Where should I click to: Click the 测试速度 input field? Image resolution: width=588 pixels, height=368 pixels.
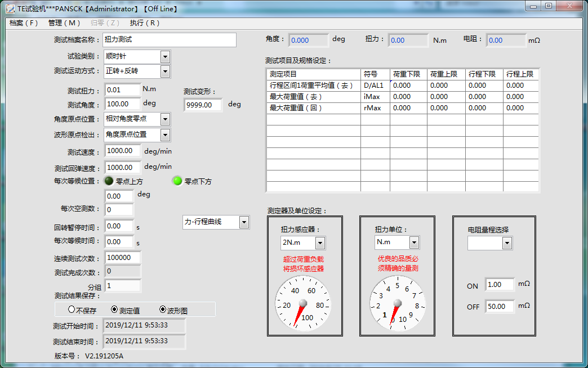click(123, 151)
